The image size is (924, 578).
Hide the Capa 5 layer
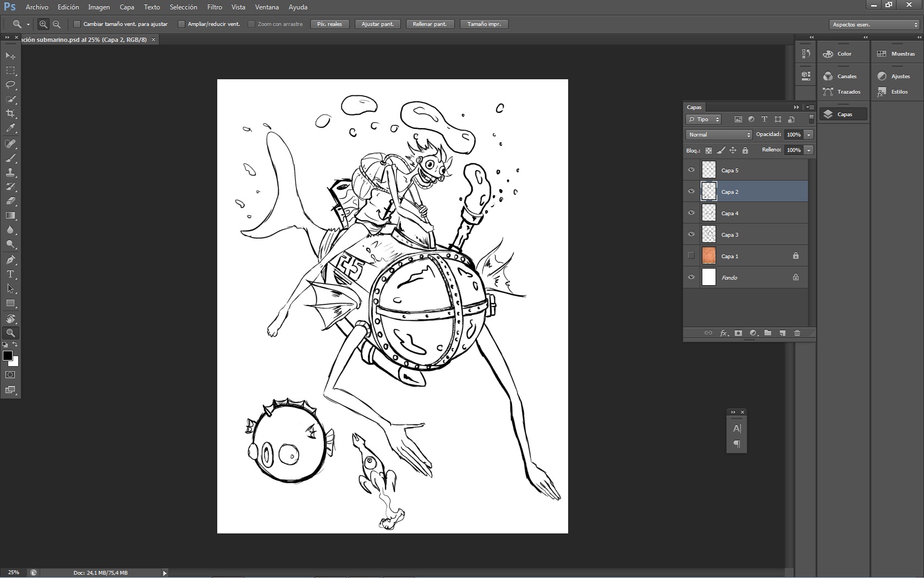[691, 170]
